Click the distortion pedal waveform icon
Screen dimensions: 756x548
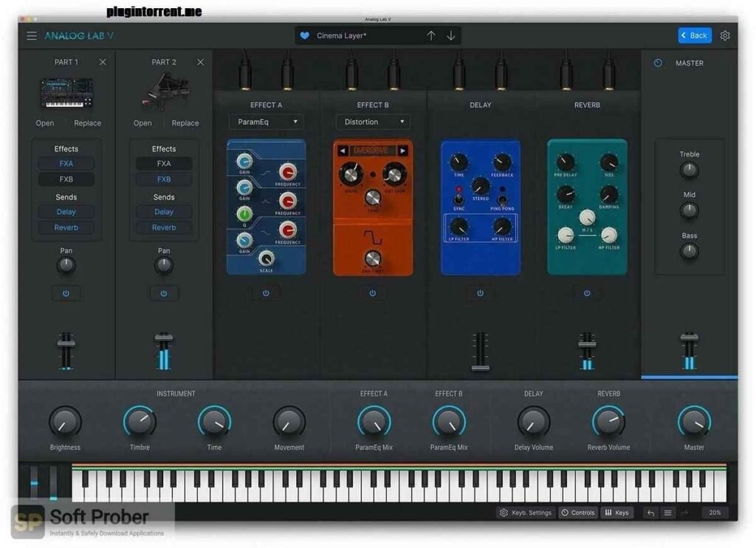373,237
